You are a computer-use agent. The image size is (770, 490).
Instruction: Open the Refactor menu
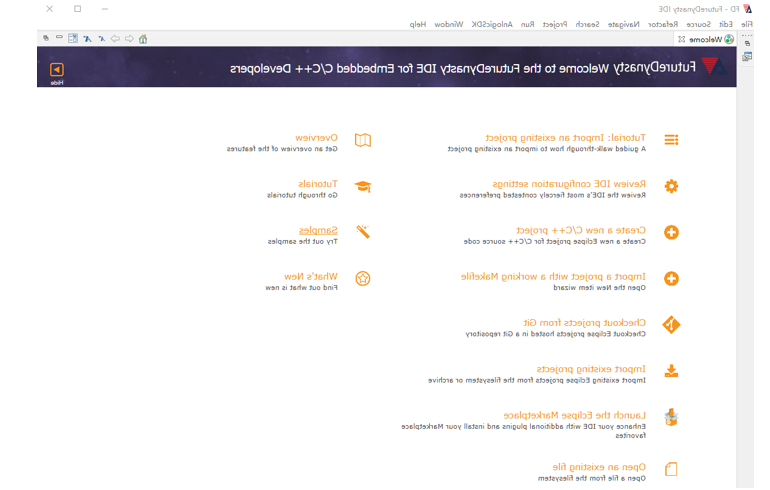tap(663, 24)
